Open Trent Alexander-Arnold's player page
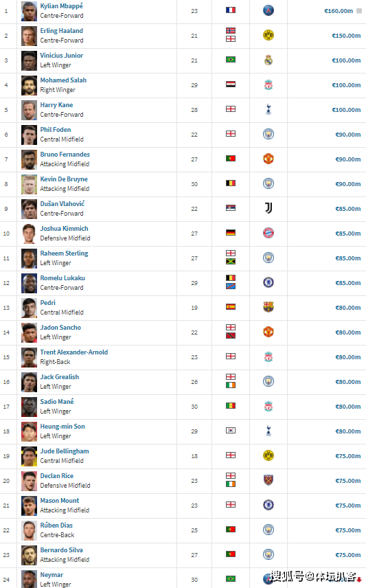Image resolution: width=366 pixels, height=588 pixels. (x=74, y=352)
